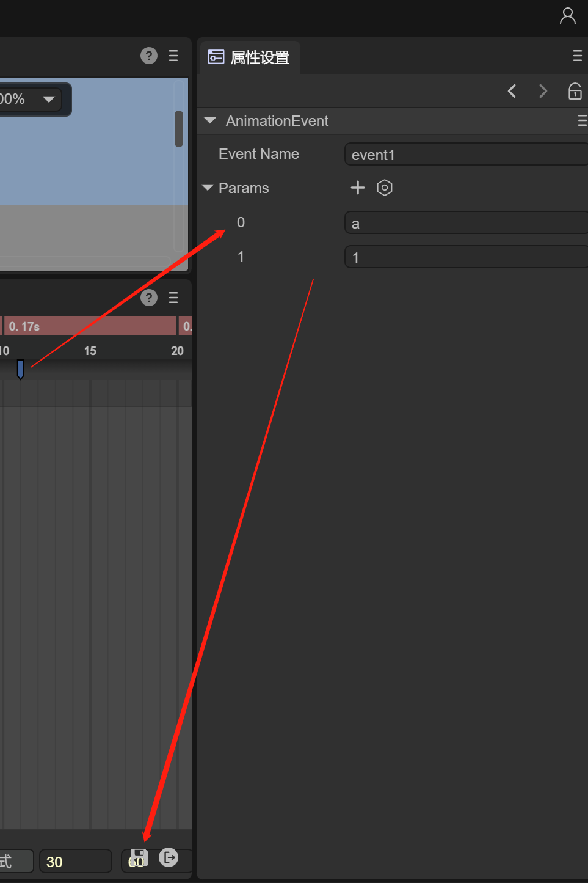This screenshot has width=588, height=883.
Task: Select the blue timeline event marker
Action: [20, 369]
